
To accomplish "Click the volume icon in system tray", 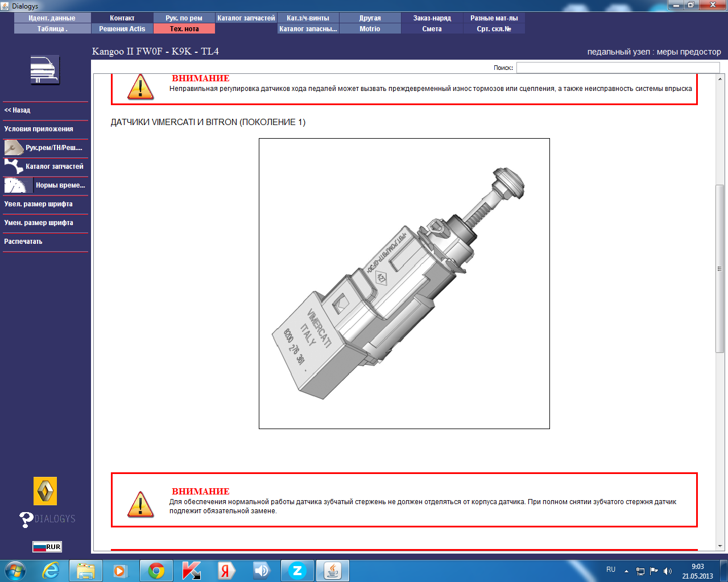I will pyautogui.click(x=668, y=571).
